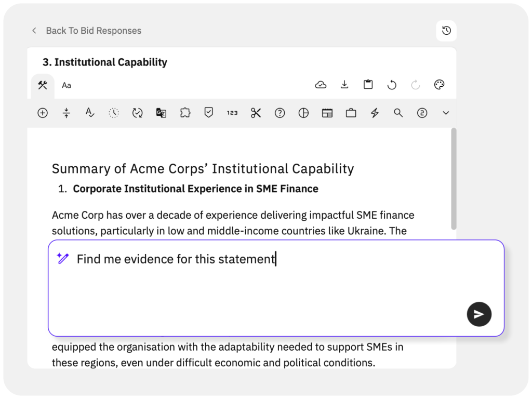
Task: Click into the AI prompt text field
Action: pos(260,286)
